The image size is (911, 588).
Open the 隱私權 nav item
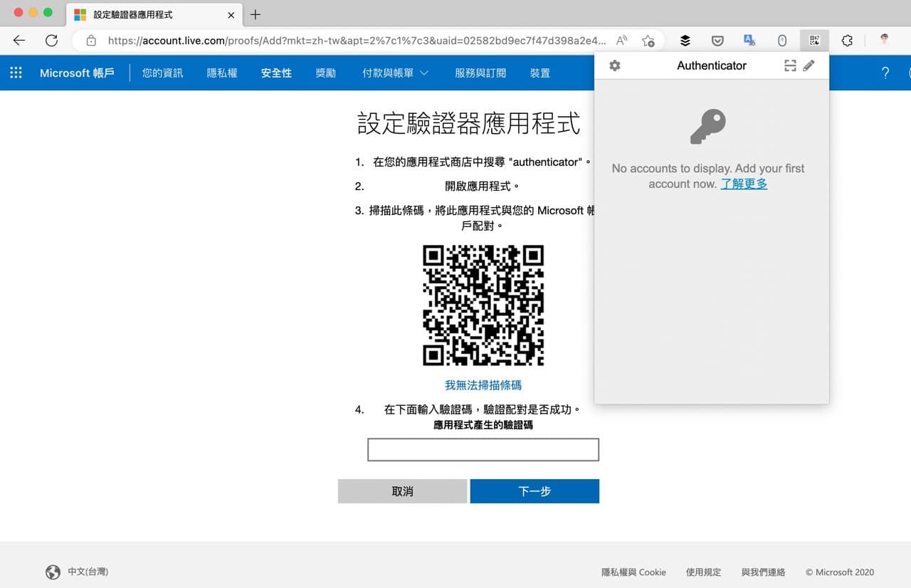click(x=222, y=73)
